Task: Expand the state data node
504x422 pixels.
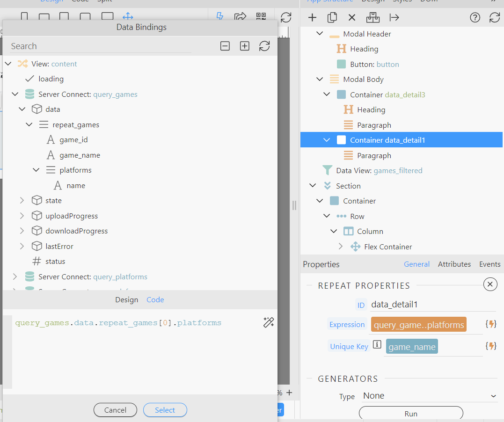Action: pyautogui.click(x=22, y=201)
